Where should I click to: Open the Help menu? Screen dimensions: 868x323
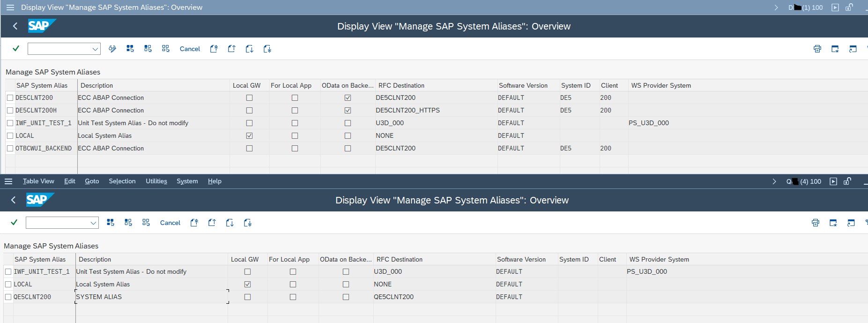[215, 181]
